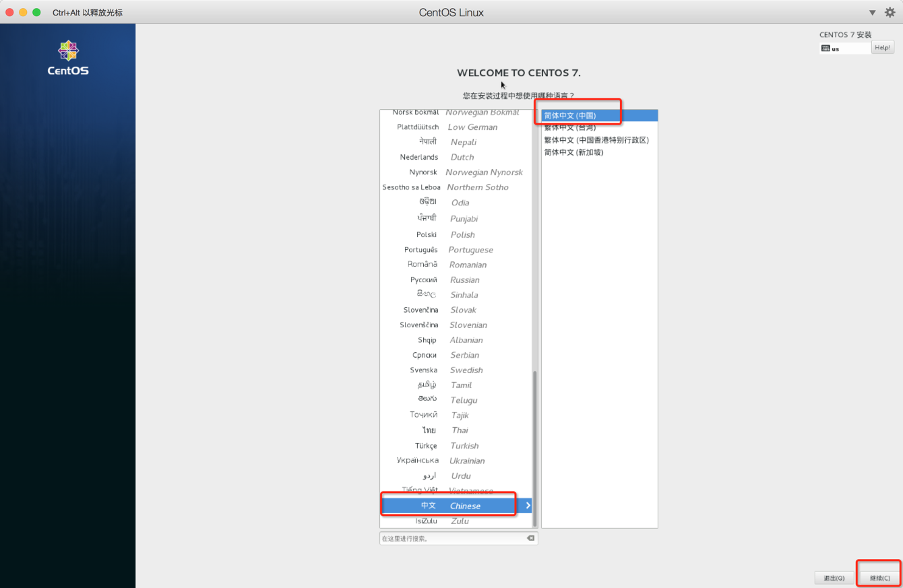
Task: Select the Tiếng Việt Vietnamese row
Action: click(x=456, y=491)
